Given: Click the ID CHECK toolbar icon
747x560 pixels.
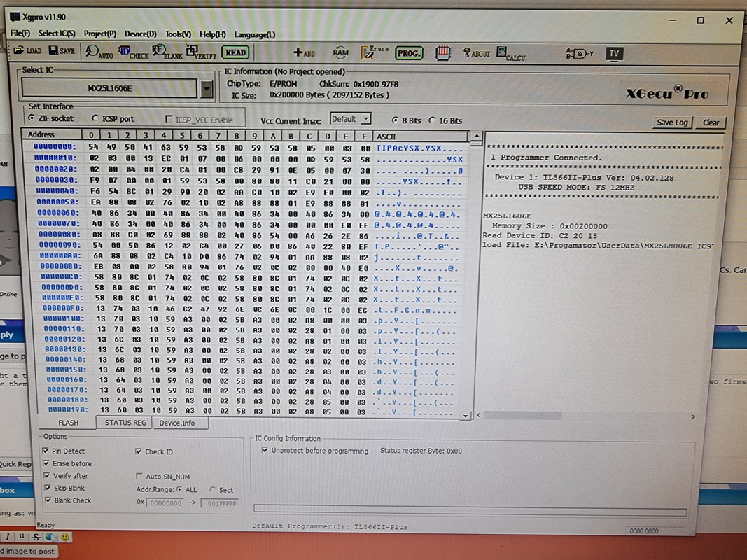Looking at the screenshot, I should pos(134,52).
